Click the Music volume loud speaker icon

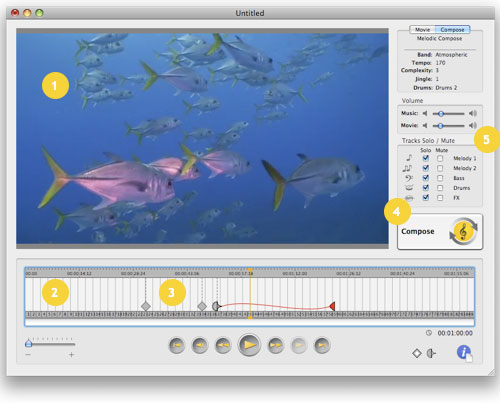473,113
